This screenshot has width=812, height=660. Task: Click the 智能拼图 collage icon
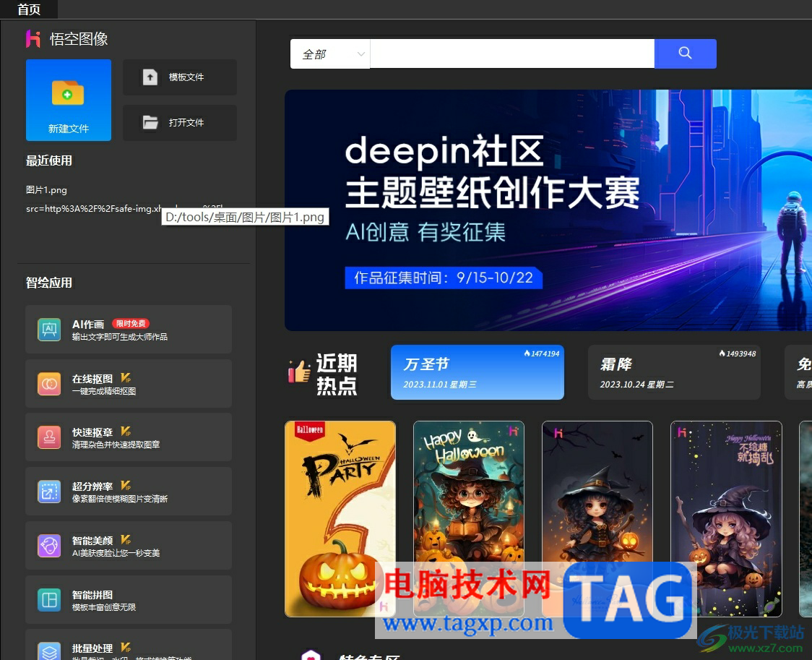pyautogui.click(x=49, y=600)
